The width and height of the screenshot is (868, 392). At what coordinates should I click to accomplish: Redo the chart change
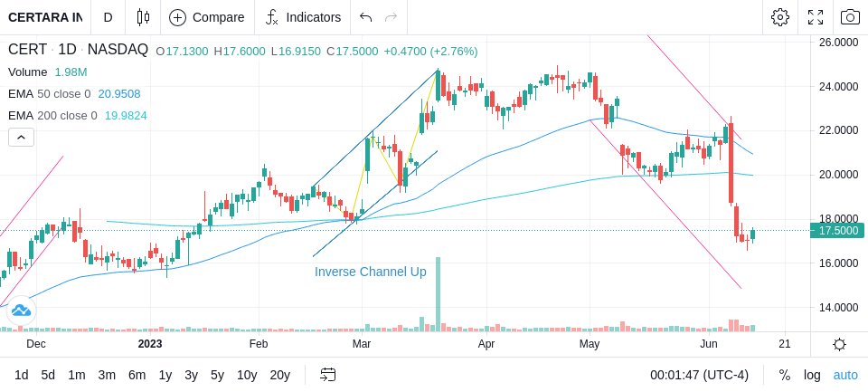coord(391,17)
